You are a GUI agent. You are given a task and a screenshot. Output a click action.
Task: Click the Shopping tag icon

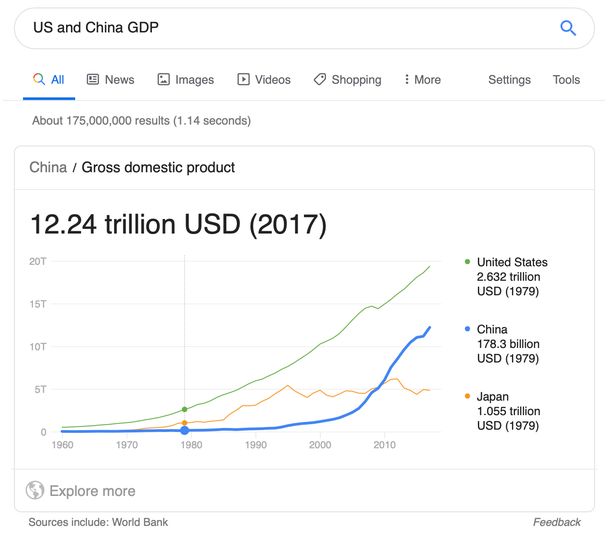(320, 80)
